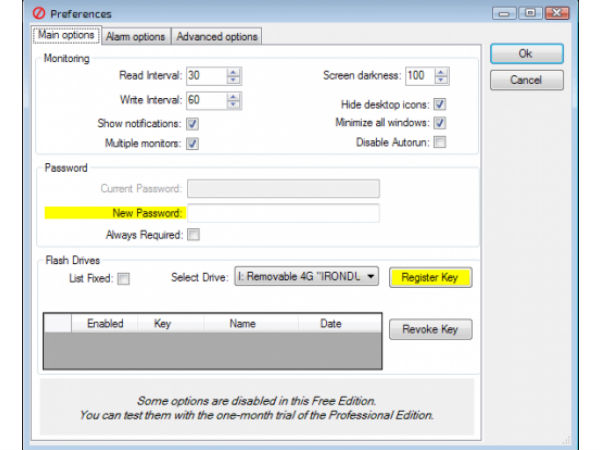This screenshot has width=600, height=450.
Task: Uncheck Multiple monitors option
Action: coord(193,143)
